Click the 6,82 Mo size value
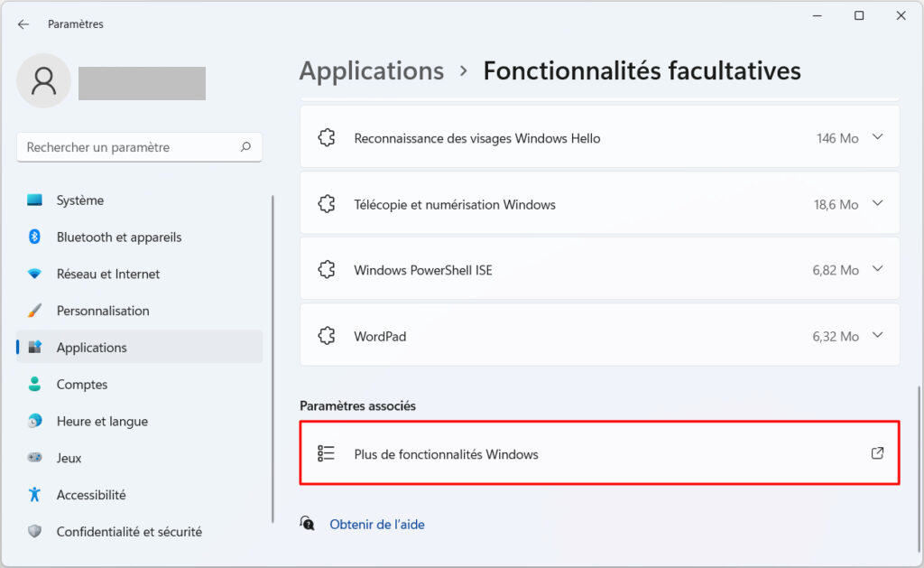The height and width of the screenshot is (568, 924). [836, 270]
